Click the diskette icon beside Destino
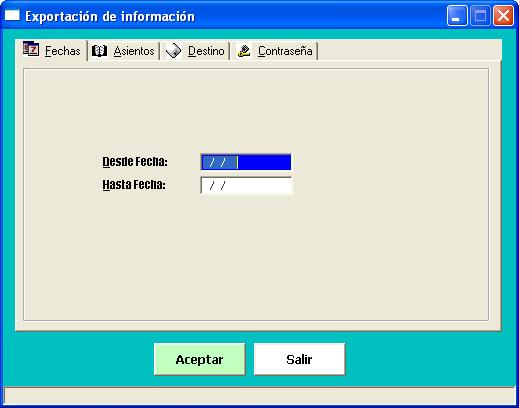 pos(173,51)
